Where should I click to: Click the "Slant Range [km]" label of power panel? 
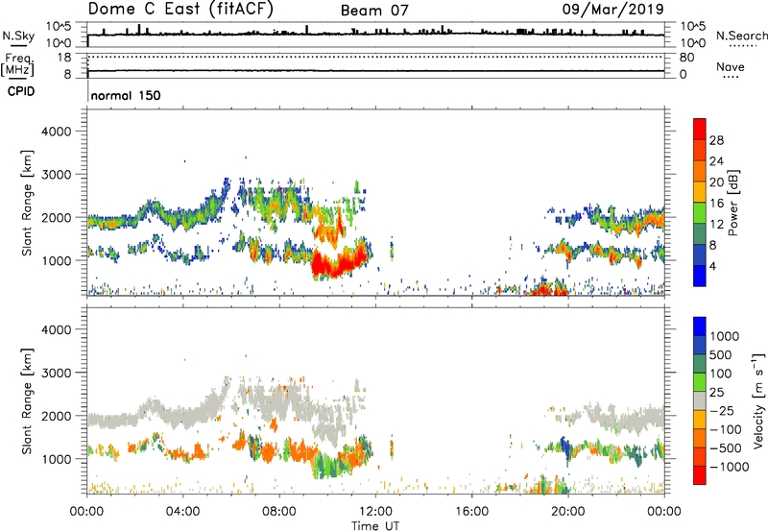[x=27, y=203]
